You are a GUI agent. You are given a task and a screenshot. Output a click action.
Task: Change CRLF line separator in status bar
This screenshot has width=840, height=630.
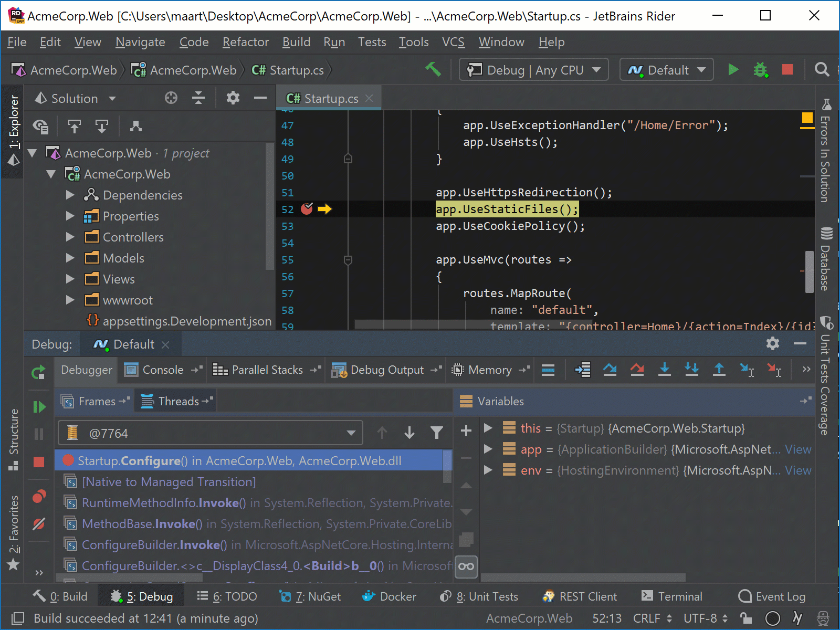click(653, 618)
